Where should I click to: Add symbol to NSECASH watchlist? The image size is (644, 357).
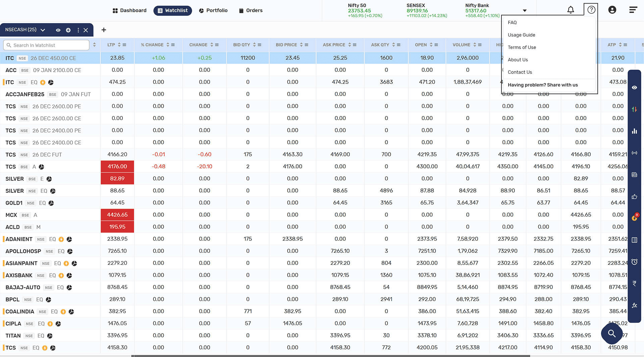click(x=68, y=30)
